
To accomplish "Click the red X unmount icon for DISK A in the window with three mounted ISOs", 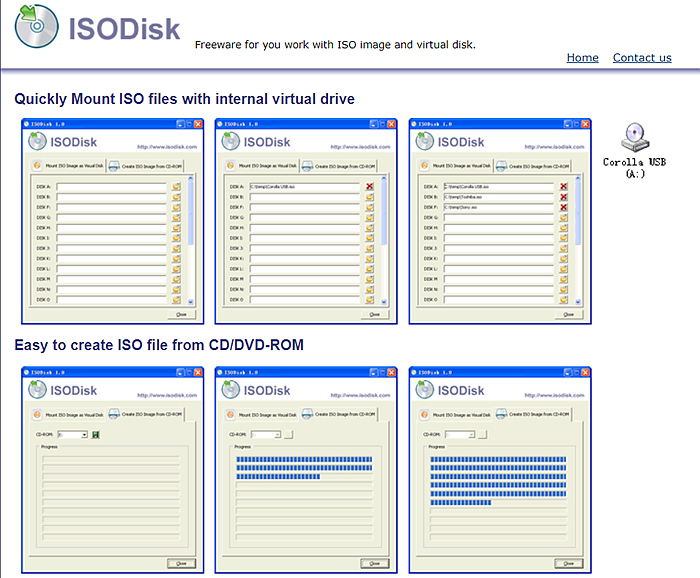I will click(x=563, y=187).
